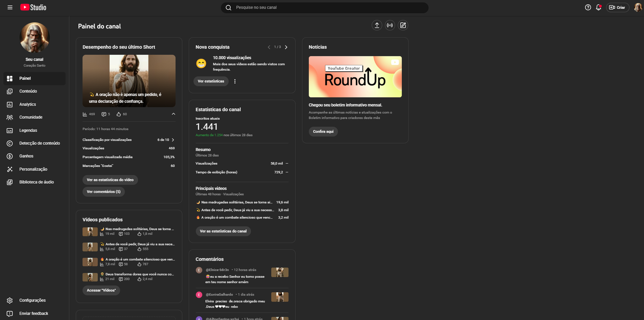The image size is (644, 320).
Task: Open more options on Nova conquista card
Action: click(x=235, y=81)
